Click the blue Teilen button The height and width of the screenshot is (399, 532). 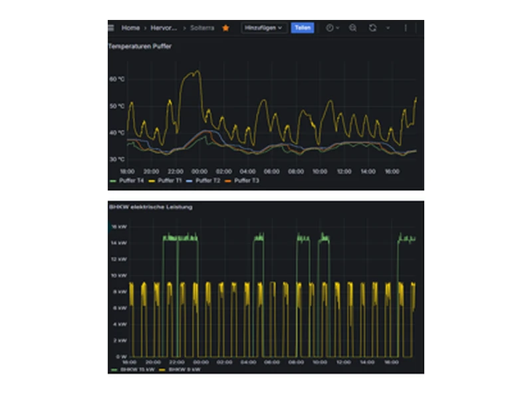[x=303, y=28]
